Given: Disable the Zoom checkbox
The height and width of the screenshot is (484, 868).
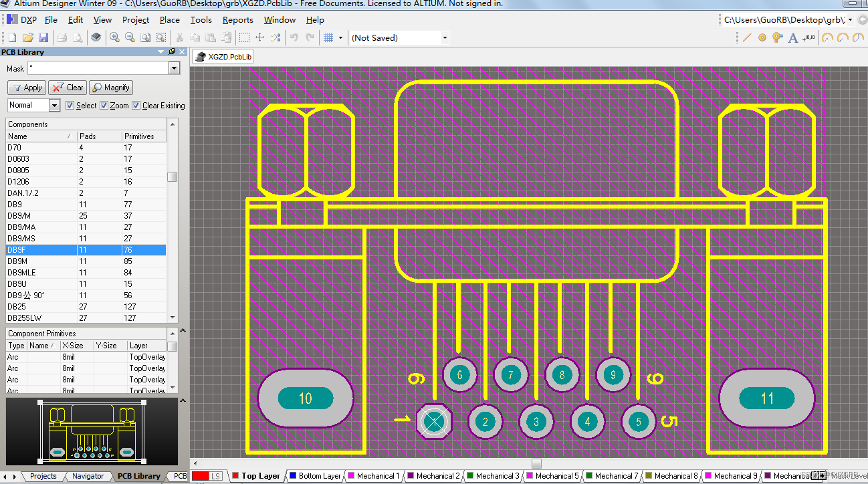Looking at the screenshot, I should pyautogui.click(x=103, y=105).
